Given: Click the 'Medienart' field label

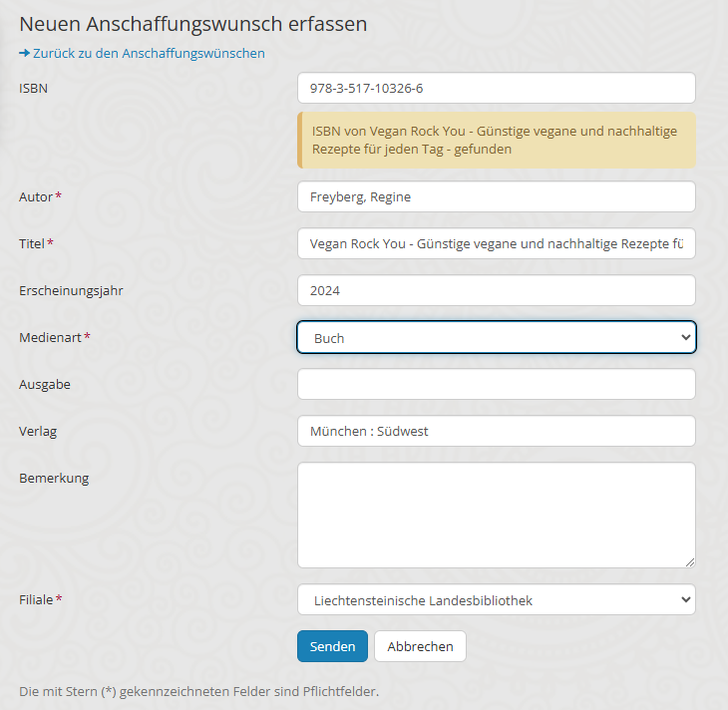Looking at the screenshot, I should 50,338.
